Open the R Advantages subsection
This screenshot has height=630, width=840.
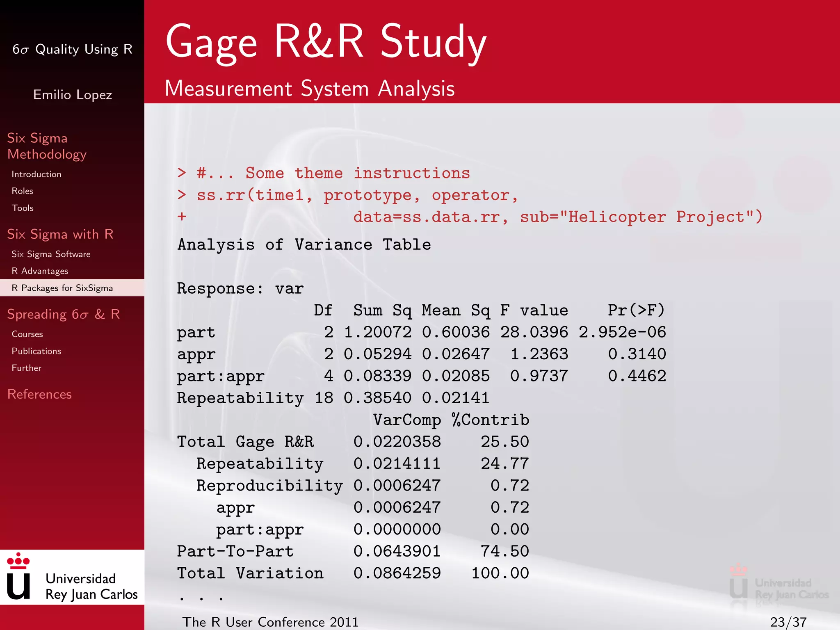pyautogui.click(x=40, y=271)
